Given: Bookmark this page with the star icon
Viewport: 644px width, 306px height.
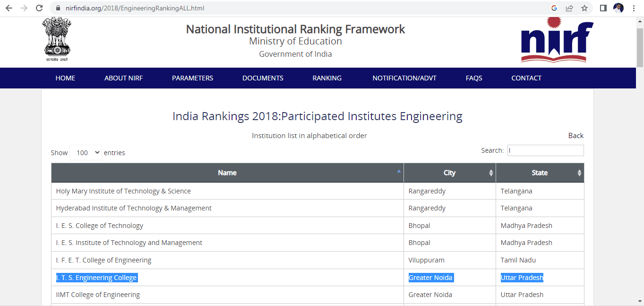Looking at the screenshot, I should (584, 8).
